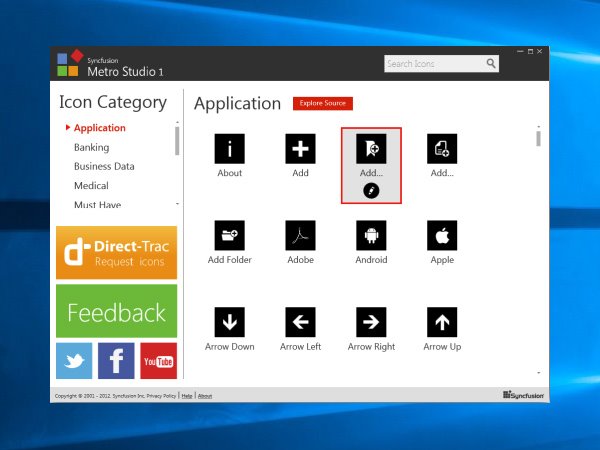This screenshot has height=450, width=600.
Task: Click the selected Add bookmark icon
Action: (x=371, y=148)
